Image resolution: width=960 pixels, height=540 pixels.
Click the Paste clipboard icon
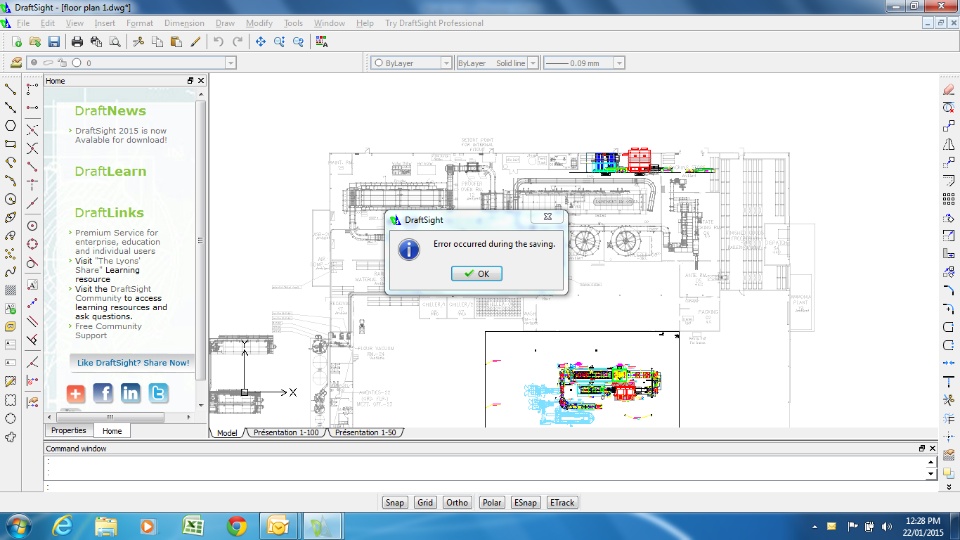point(176,42)
